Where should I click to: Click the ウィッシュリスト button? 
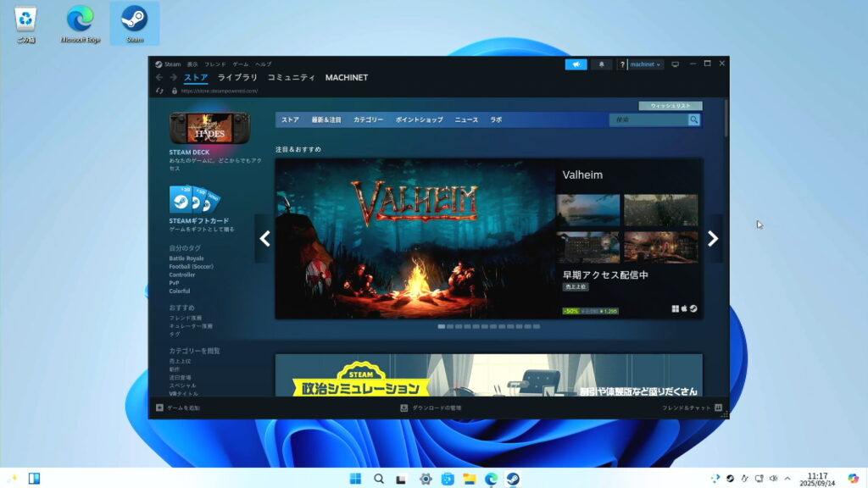[670, 106]
